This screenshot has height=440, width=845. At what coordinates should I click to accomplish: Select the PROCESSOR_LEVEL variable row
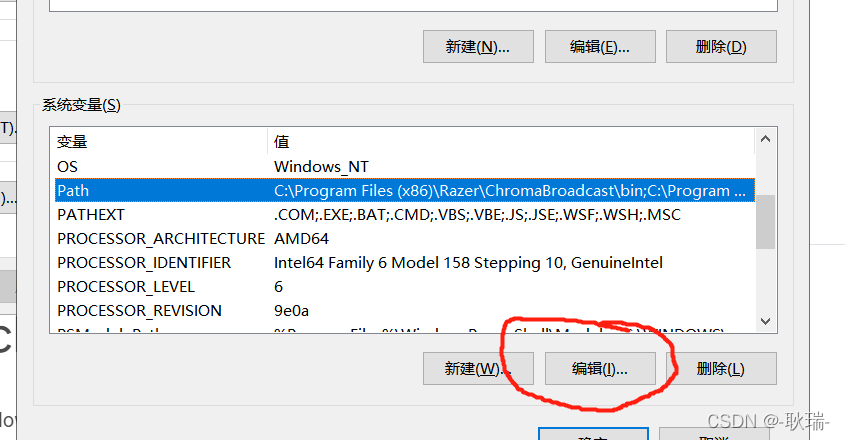click(405, 286)
